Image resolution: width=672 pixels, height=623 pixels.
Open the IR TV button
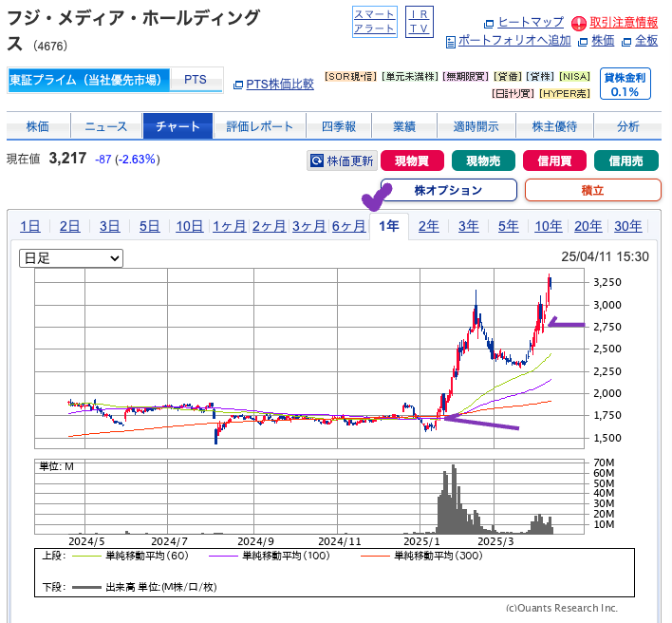point(420,22)
